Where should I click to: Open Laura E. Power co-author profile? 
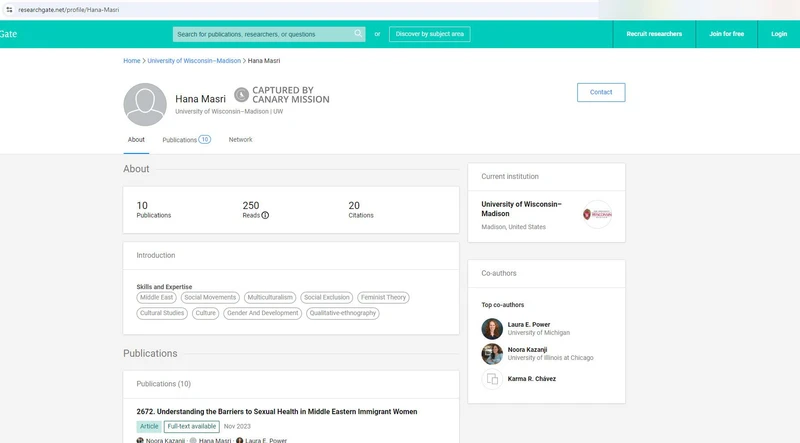(x=529, y=325)
